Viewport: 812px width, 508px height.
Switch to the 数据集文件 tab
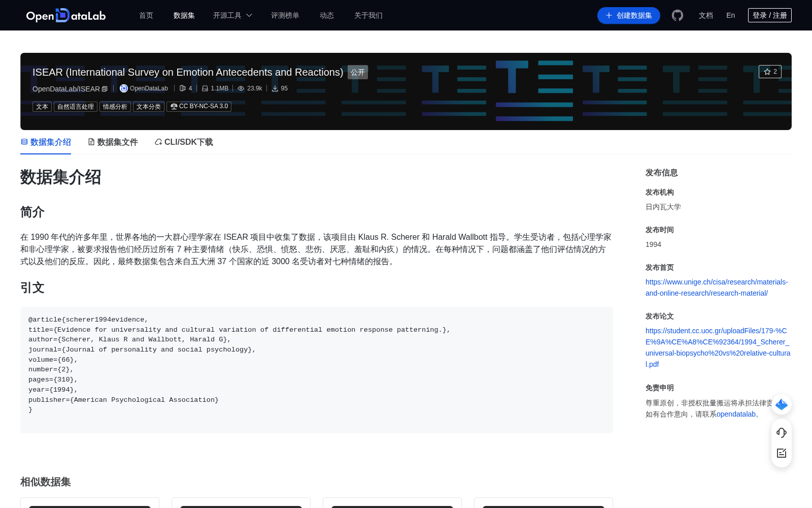tap(113, 142)
